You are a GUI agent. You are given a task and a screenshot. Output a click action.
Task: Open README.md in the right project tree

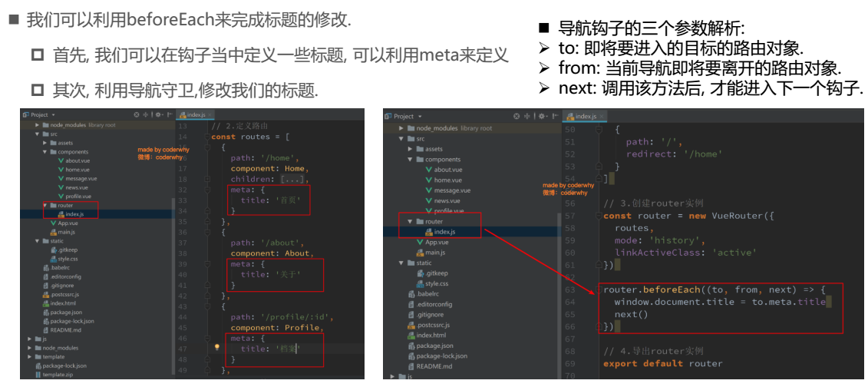(434, 366)
